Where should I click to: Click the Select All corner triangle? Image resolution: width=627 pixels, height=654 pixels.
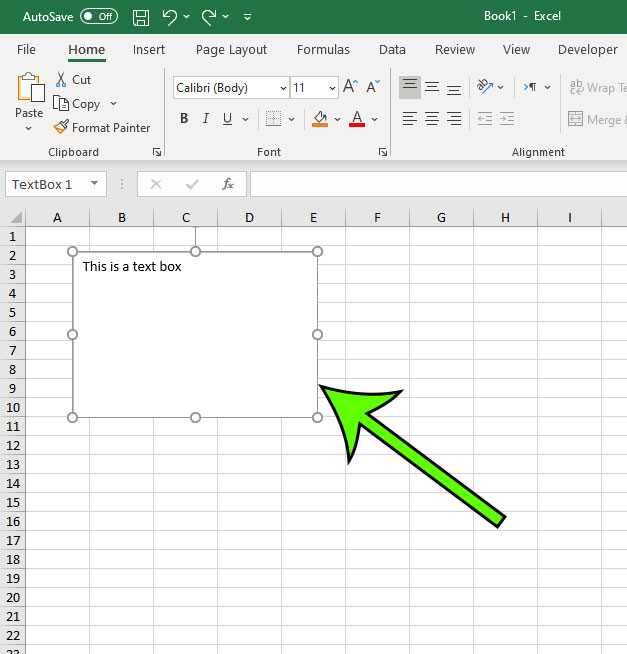[x=16, y=217]
